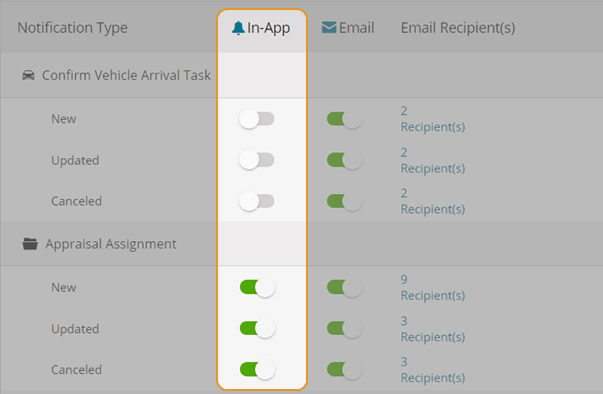Screen dimensions: 603x394
Task: Select the Notification Type column header
Action: tap(72, 28)
